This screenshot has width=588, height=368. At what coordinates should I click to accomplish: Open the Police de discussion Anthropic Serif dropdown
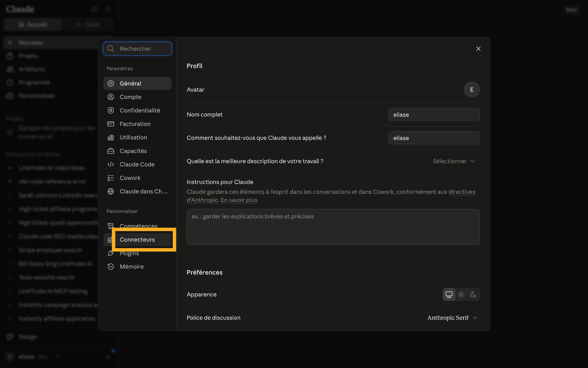click(452, 318)
